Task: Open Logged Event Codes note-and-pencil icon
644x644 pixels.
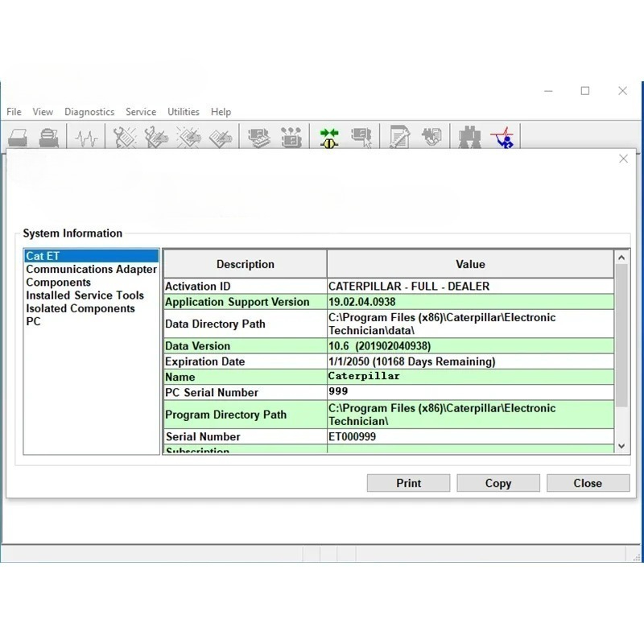Action: pos(221,138)
